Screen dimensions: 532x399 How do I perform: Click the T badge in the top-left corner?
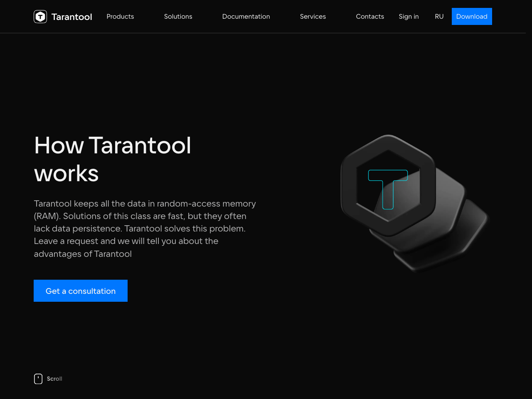(40, 17)
